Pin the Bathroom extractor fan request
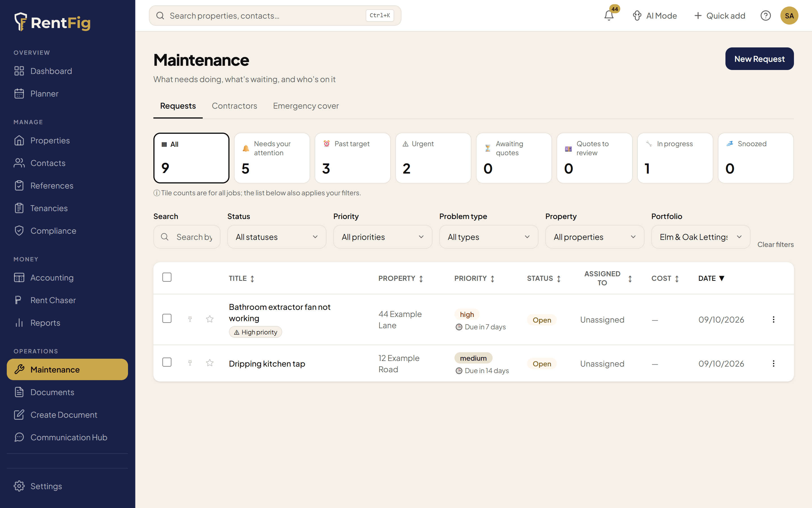Screen dimensions: 812x508 click(x=190, y=319)
